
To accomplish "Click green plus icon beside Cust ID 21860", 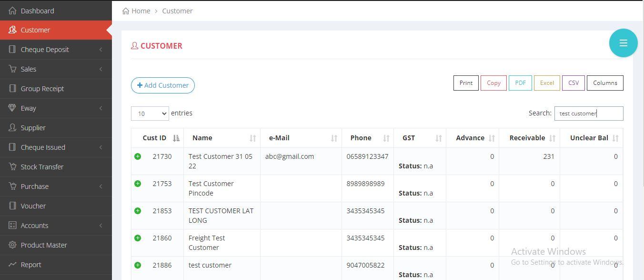I will tap(138, 238).
